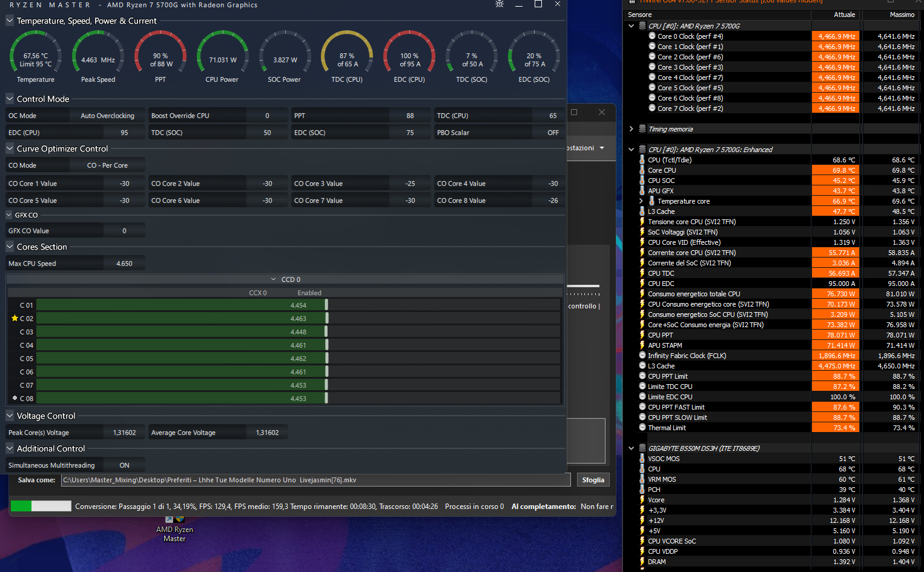
Task: Click the Sensore column header
Action: click(x=640, y=15)
